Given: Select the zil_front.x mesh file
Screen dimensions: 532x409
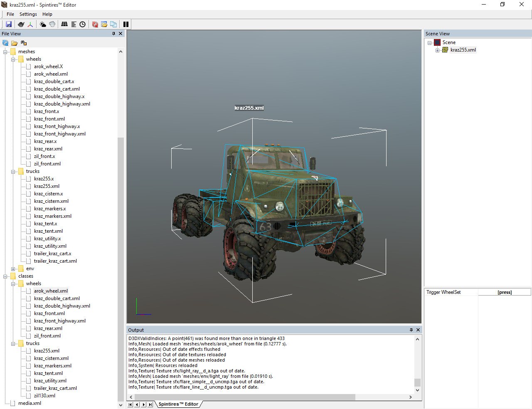Looking at the screenshot, I should 44,156.
